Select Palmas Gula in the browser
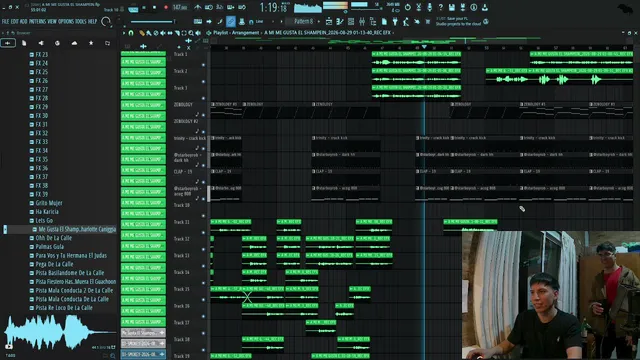Image resolution: width=640 pixels, height=360 pixels. (49, 247)
